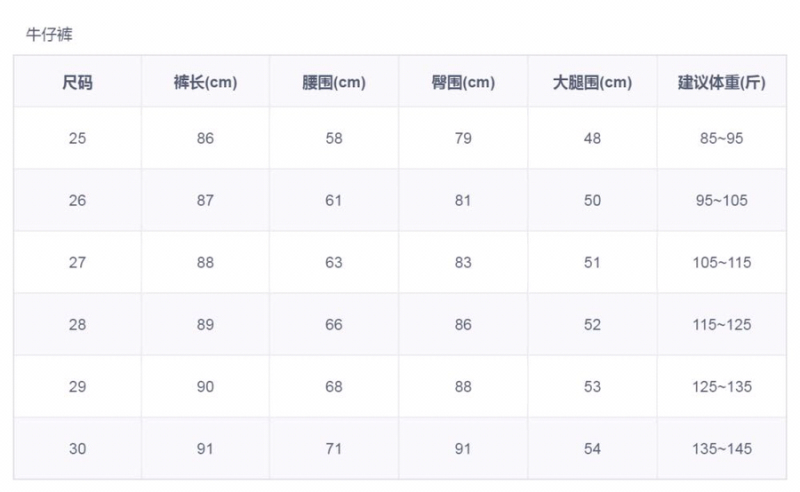
Task: Click the 105~115 weight cell
Action: tap(721, 262)
